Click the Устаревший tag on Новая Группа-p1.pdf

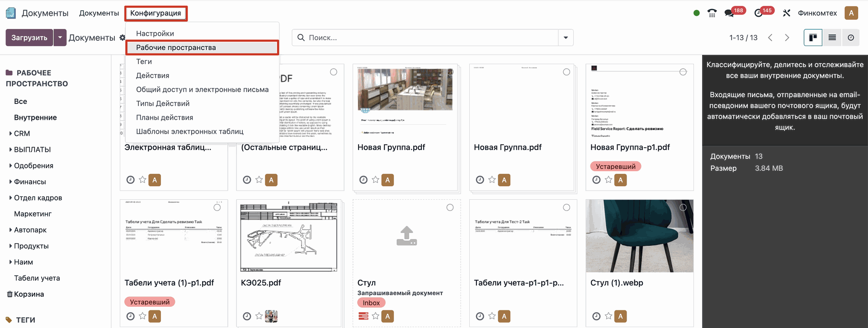click(615, 166)
